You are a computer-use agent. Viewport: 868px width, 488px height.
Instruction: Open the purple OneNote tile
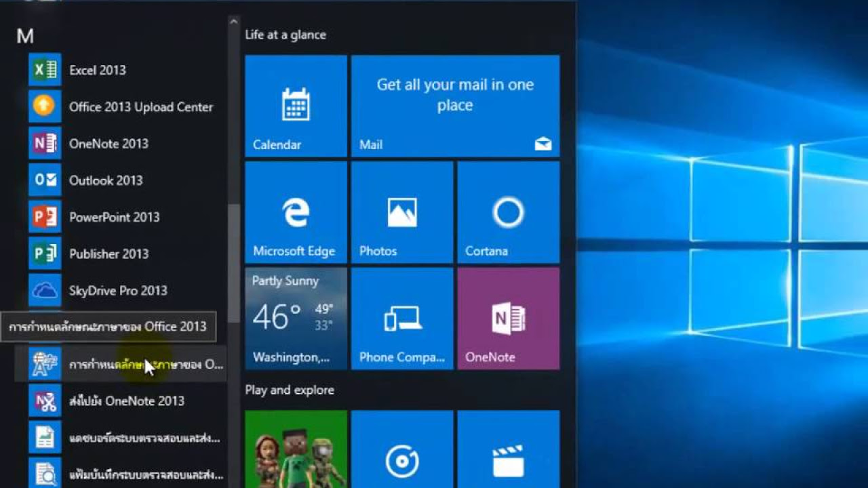pos(509,319)
